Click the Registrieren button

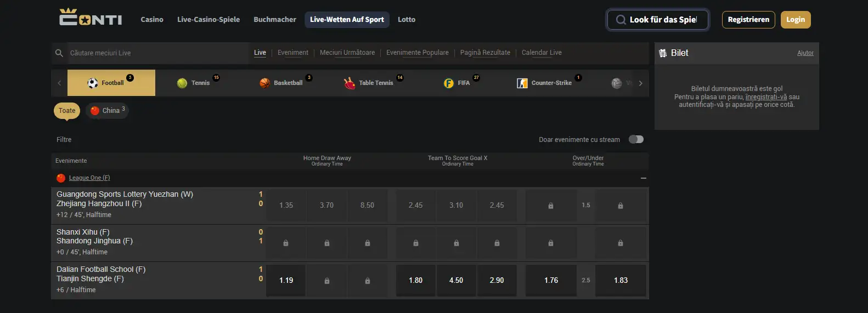pos(748,20)
